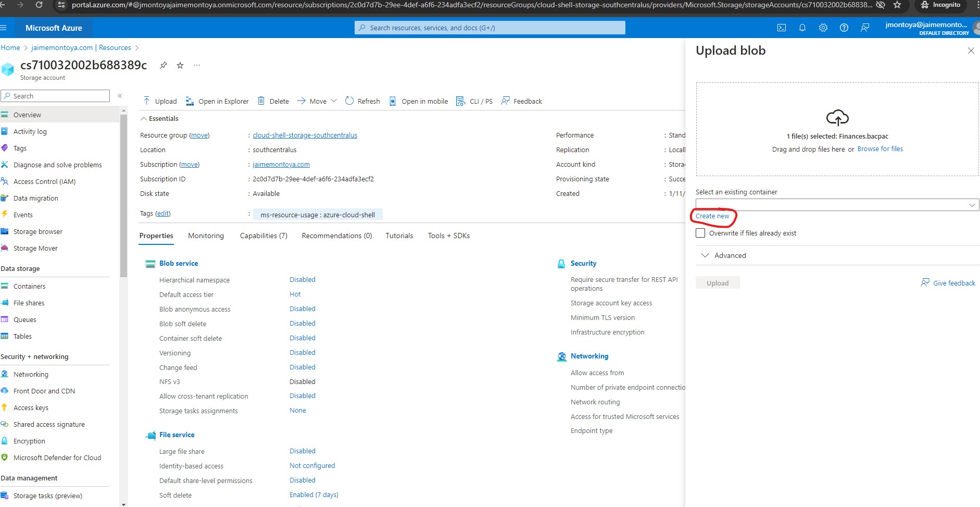Pin the storage account to dashboard
This screenshot has width=980, height=507.
164,65
